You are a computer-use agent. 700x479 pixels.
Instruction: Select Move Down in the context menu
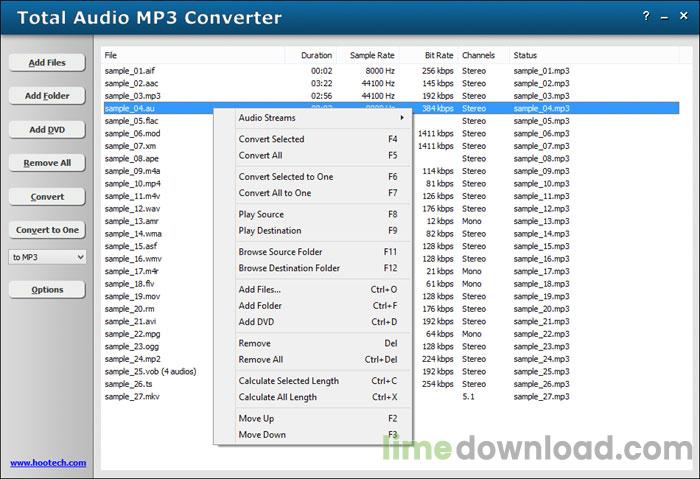click(x=321, y=434)
